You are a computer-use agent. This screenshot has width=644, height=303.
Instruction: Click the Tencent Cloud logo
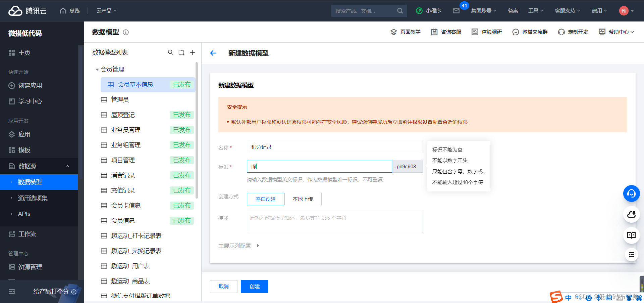point(27,11)
